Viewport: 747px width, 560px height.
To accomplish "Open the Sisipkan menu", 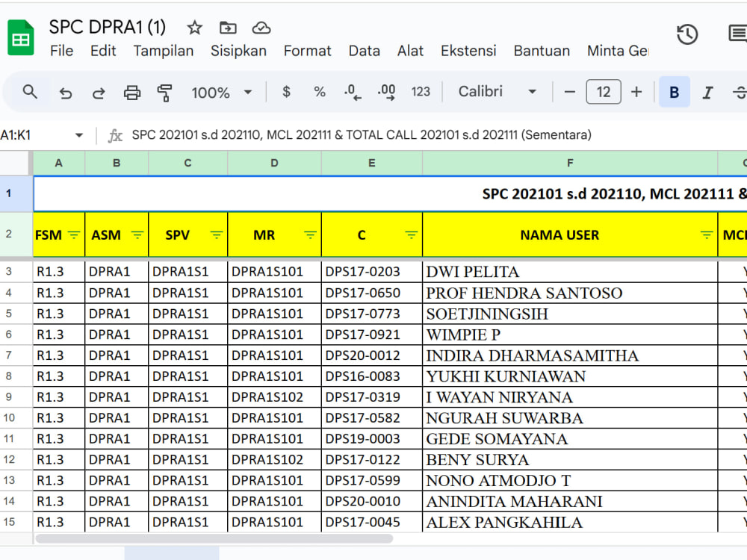I will pos(239,51).
